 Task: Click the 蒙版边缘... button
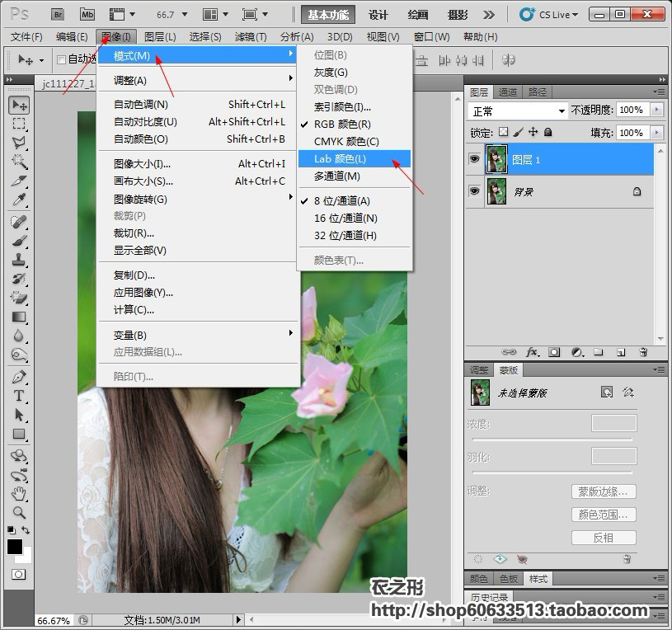[x=604, y=491]
